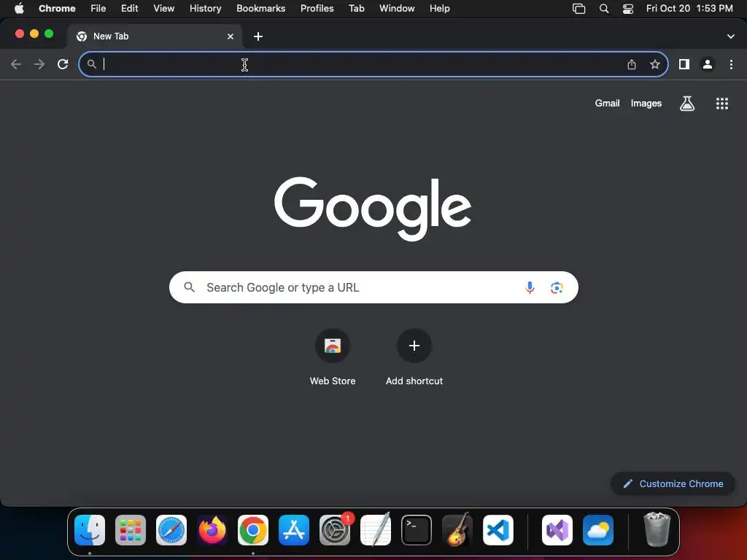
Task: Click the Add shortcut label text
Action: tap(414, 381)
